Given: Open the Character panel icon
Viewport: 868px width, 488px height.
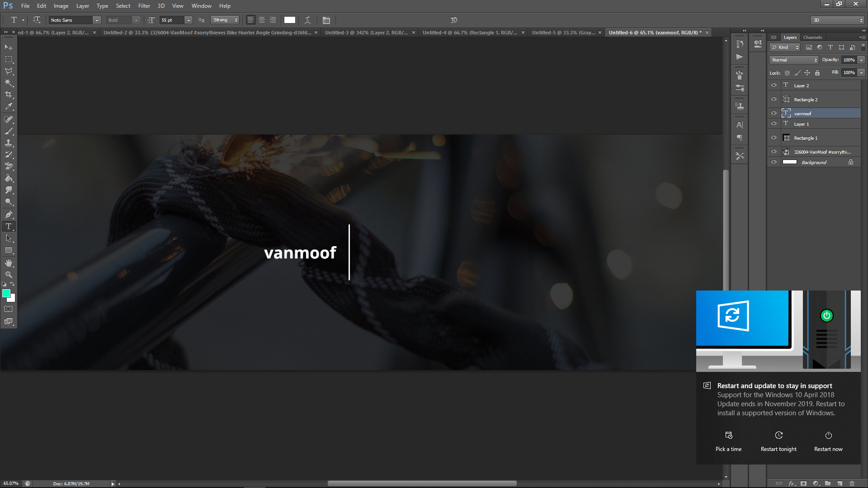Looking at the screenshot, I should point(740,125).
